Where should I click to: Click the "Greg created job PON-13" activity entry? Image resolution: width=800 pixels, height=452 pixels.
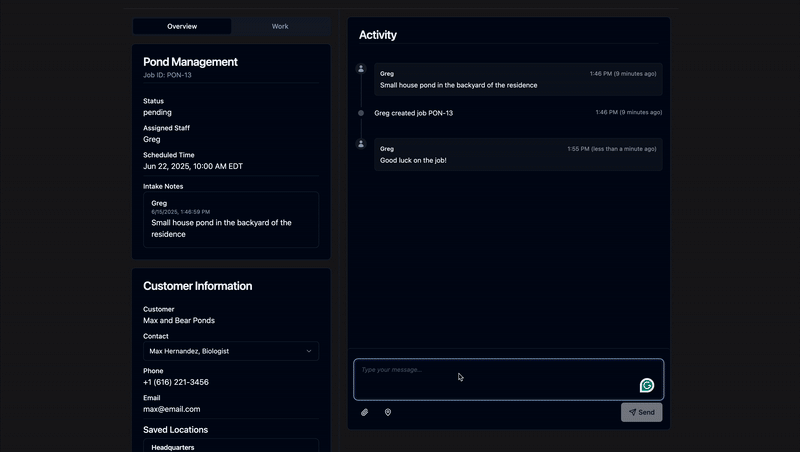click(x=414, y=113)
